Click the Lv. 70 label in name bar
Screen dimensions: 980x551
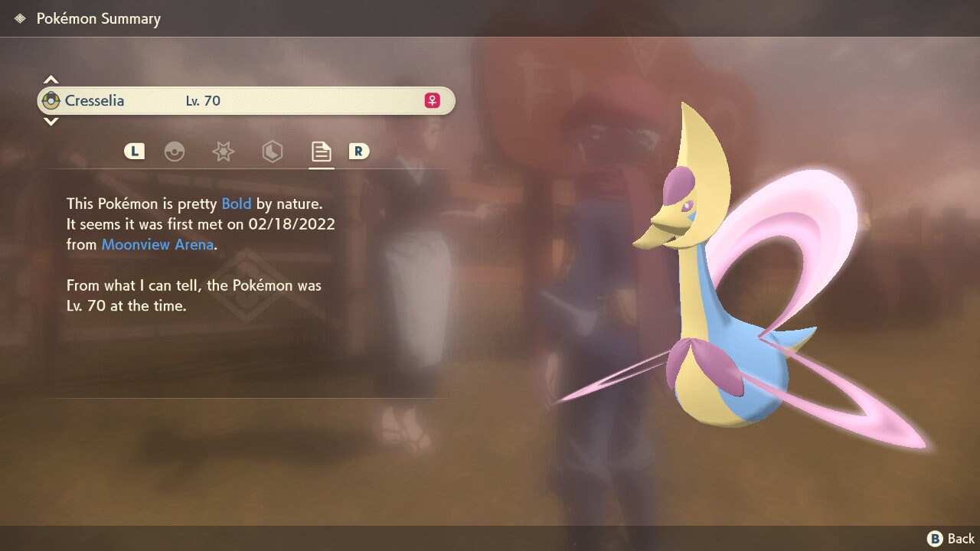click(203, 100)
